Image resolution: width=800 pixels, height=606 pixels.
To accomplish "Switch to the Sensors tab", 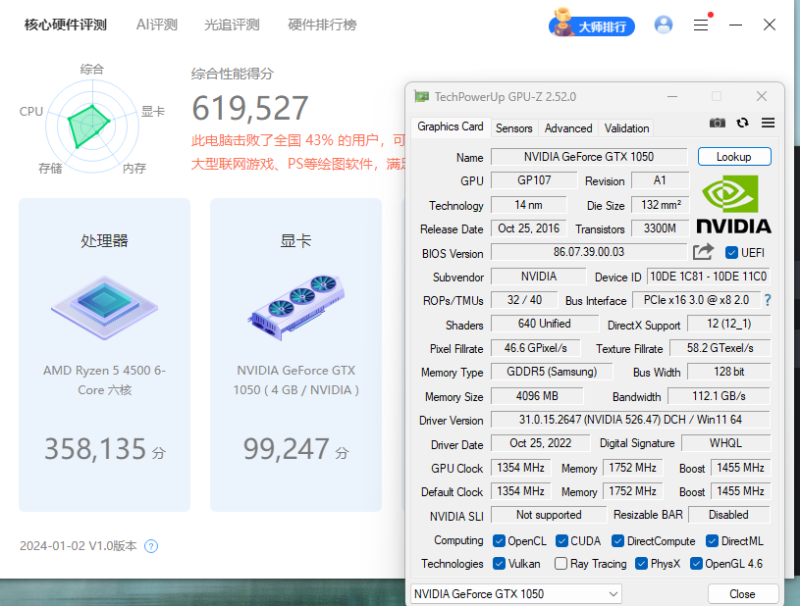I will (x=514, y=128).
